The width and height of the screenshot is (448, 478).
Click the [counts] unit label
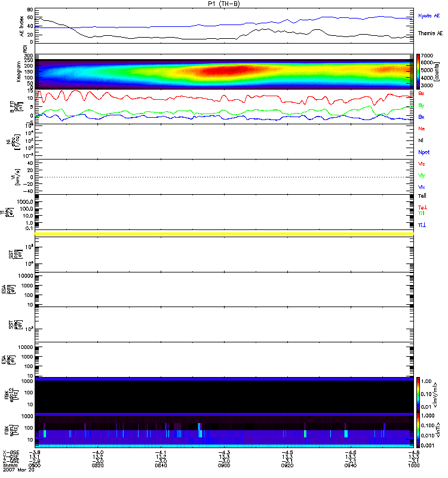[x=437, y=71]
